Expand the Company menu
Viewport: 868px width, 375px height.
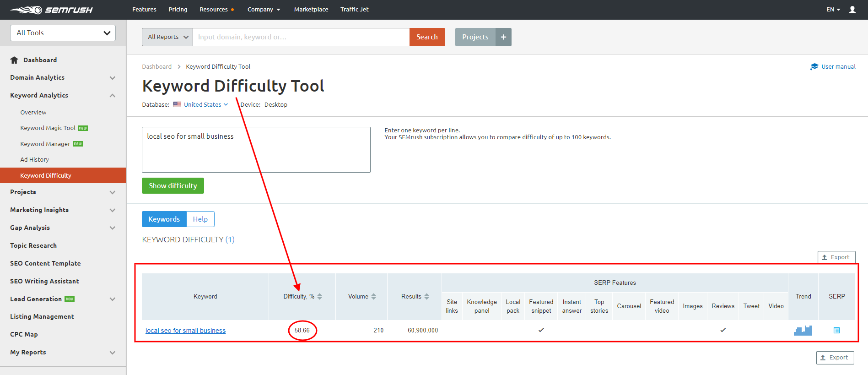click(264, 10)
